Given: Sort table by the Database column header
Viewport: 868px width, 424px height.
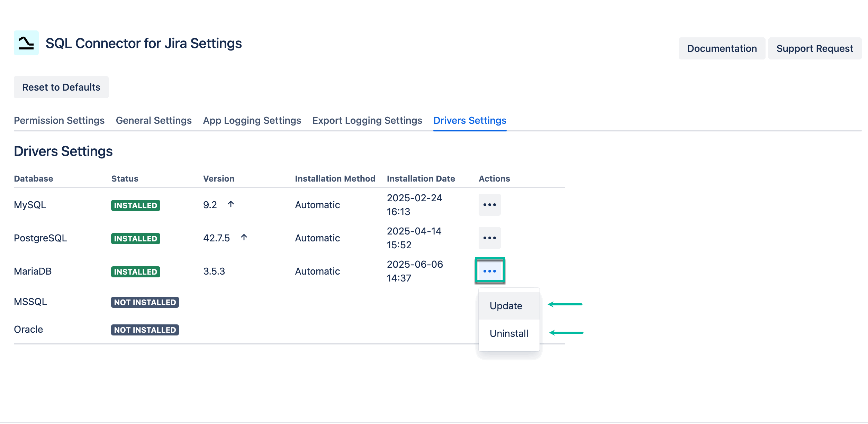Looking at the screenshot, I should (x=33, y=178).
